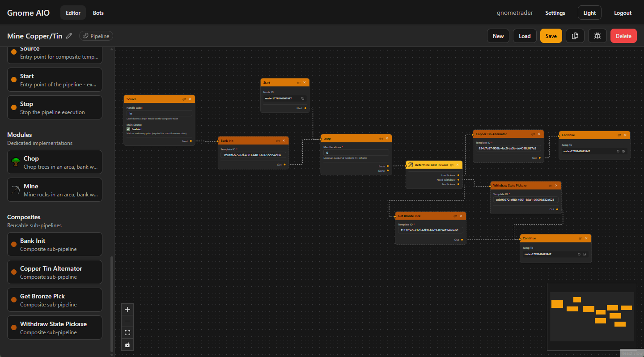Save the pipeline with the Save button
The image size is (644, 357).
click(x=551, y=36)
